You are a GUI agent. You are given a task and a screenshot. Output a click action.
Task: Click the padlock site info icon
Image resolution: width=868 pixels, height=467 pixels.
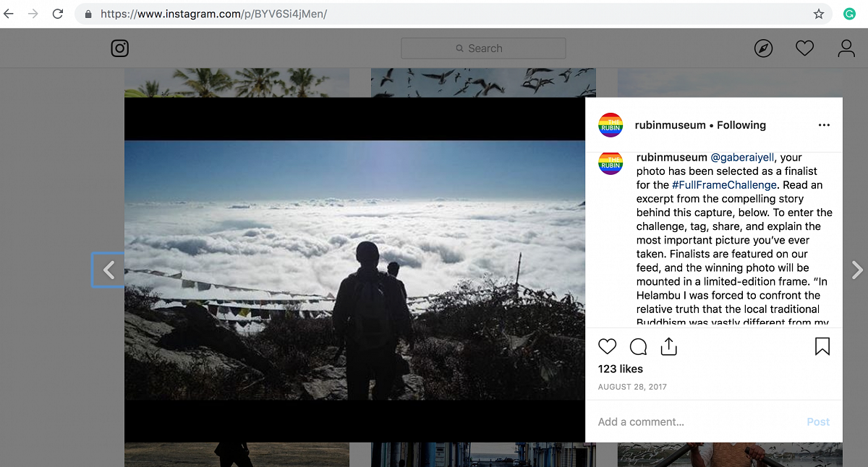(88, 14)
